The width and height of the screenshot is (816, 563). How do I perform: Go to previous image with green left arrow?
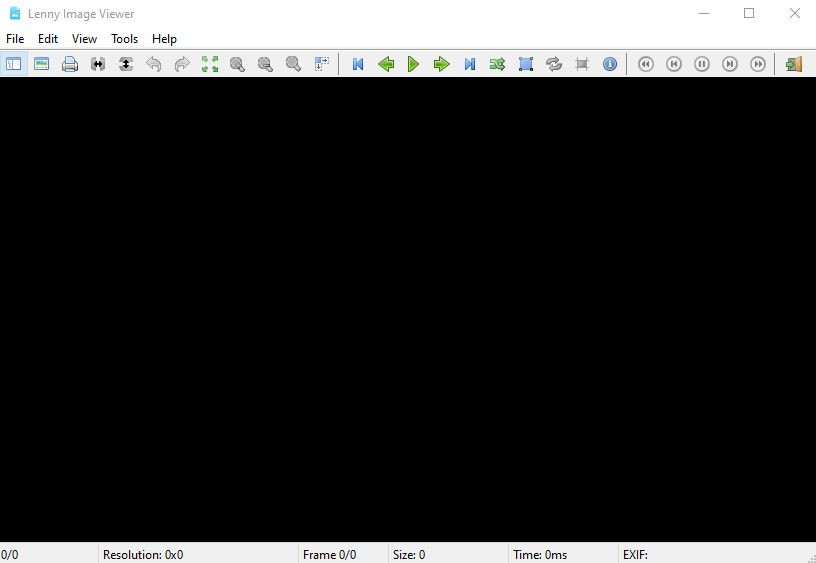coord(386,64)
